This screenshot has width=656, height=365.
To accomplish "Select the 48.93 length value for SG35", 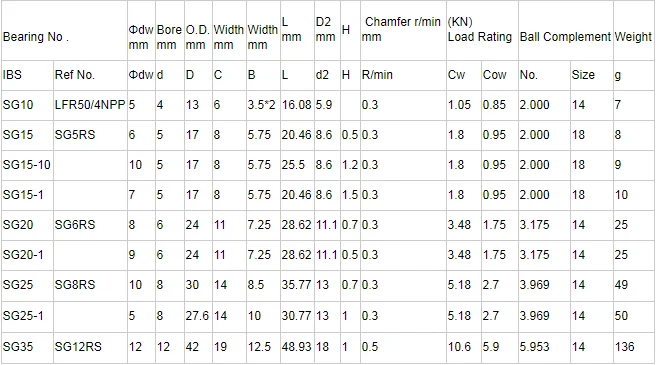I will pyautogui.click(x=297, y=347).
